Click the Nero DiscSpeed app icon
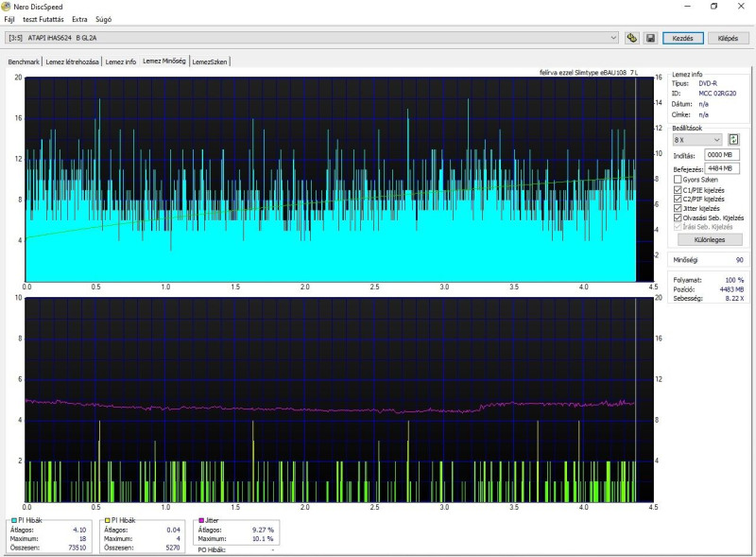Viewport: 756px width, 557px height. (6, 7)
